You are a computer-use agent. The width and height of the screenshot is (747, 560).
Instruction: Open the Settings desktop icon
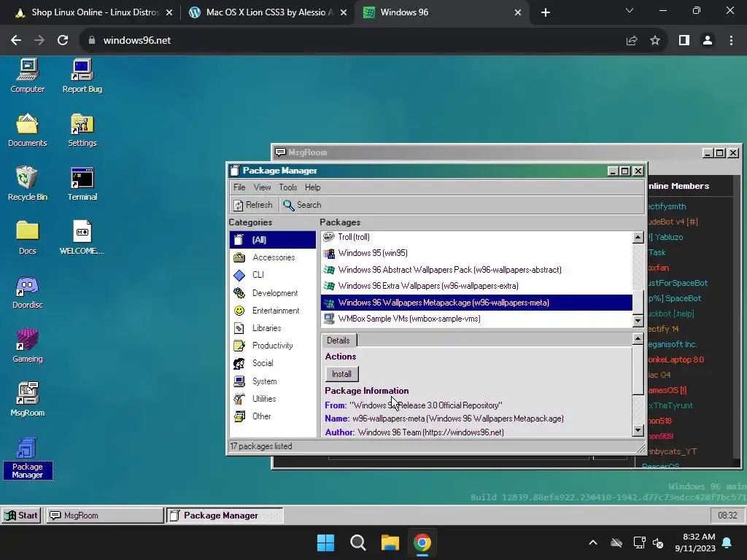(82, 130)
